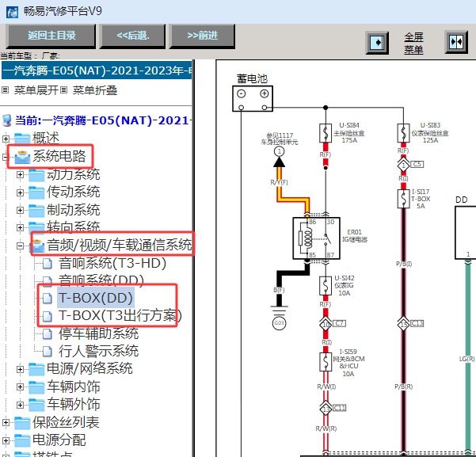The image size is (476, 457).
Task: Go forward with >>前进 button
Action: 202,36
